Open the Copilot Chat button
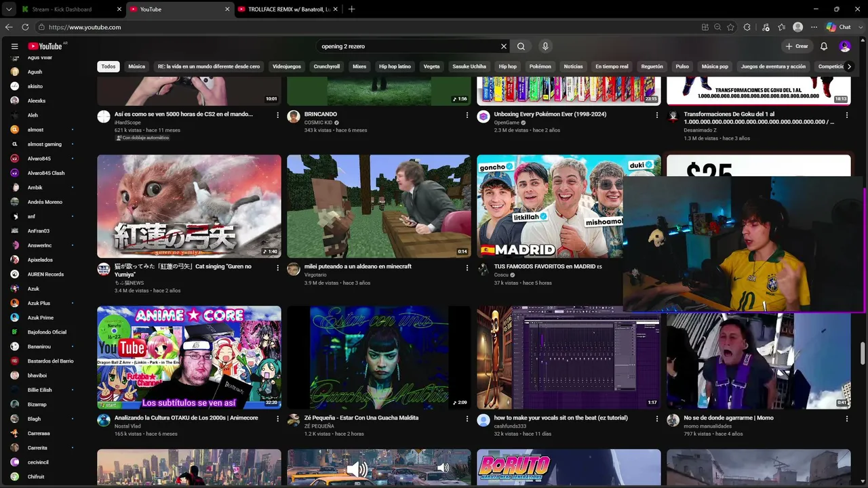Viewport: 868px width, 488px height. pos(838,27)
